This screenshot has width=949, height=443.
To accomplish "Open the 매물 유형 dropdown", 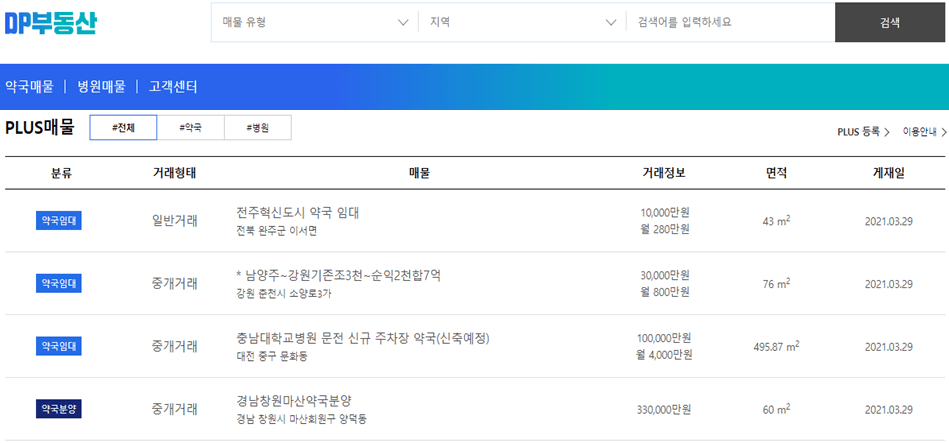I will pos(315,22).
